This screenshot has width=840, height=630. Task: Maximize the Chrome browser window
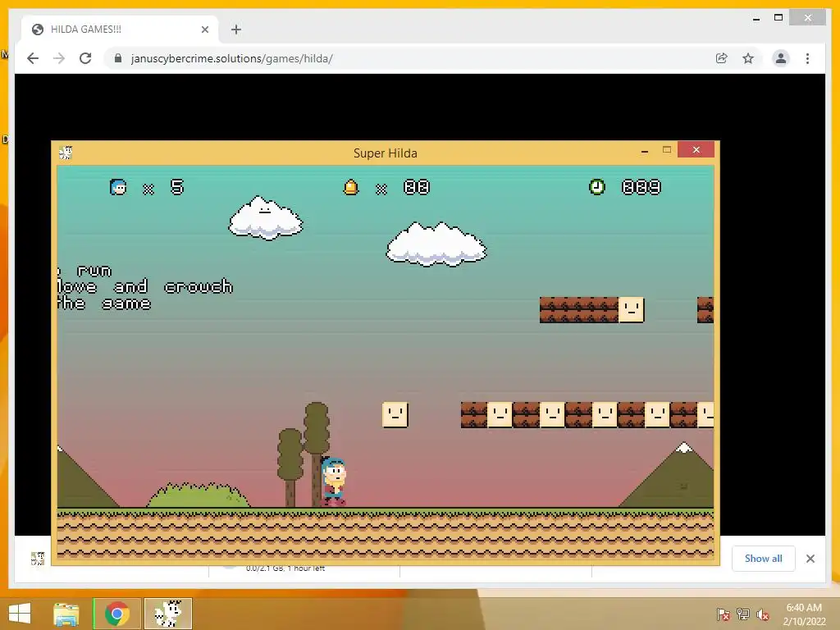[x=778, y=18]
